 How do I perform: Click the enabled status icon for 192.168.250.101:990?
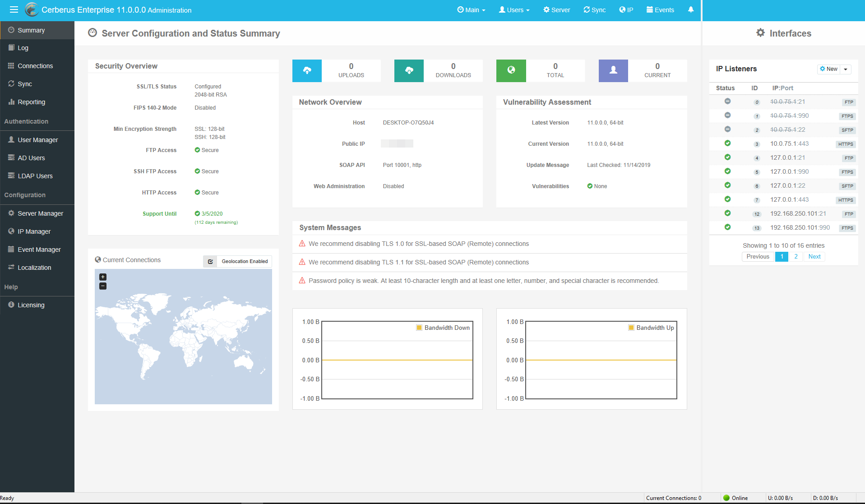tap(727, 227)
